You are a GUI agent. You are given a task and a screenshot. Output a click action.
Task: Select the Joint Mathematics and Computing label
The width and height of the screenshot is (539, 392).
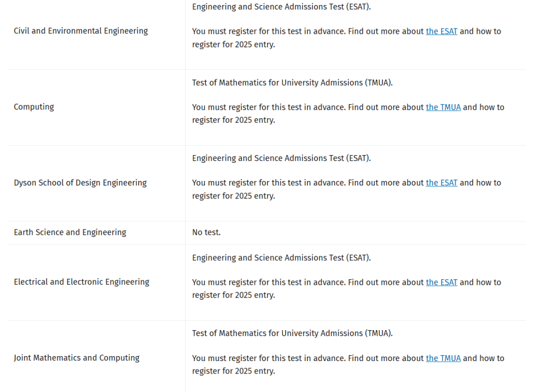76,358
